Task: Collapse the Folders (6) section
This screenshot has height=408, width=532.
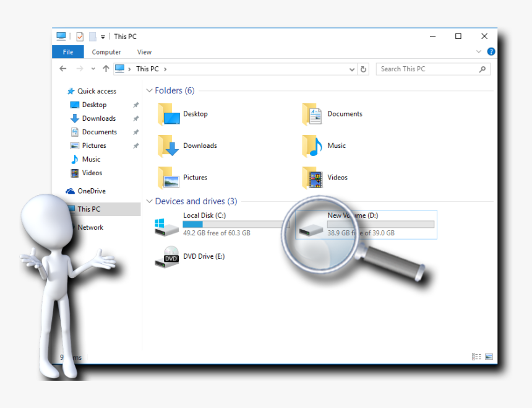Action: [149, 90]
